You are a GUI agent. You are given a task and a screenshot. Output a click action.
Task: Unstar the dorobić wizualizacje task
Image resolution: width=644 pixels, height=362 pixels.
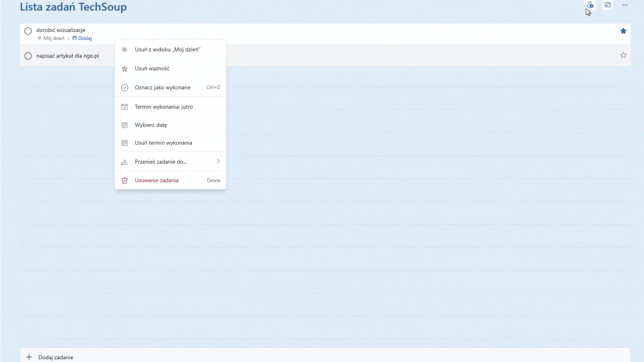pos(623,31)
